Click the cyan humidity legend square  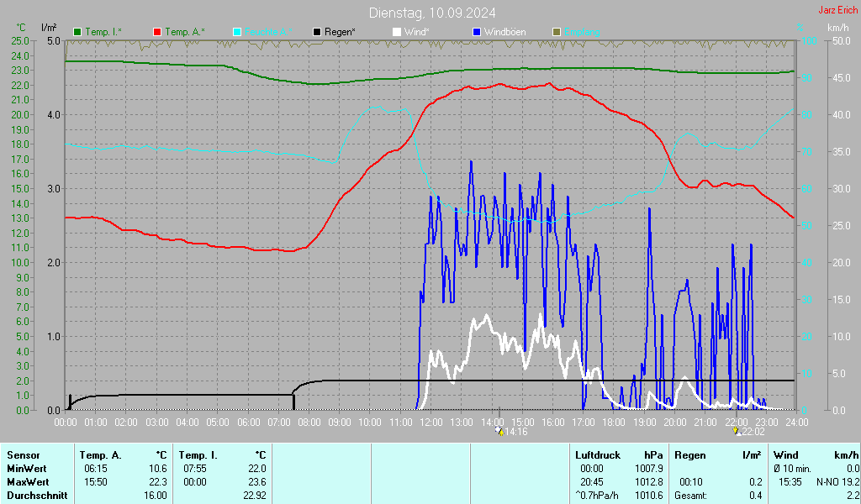[x=237, y=32]
